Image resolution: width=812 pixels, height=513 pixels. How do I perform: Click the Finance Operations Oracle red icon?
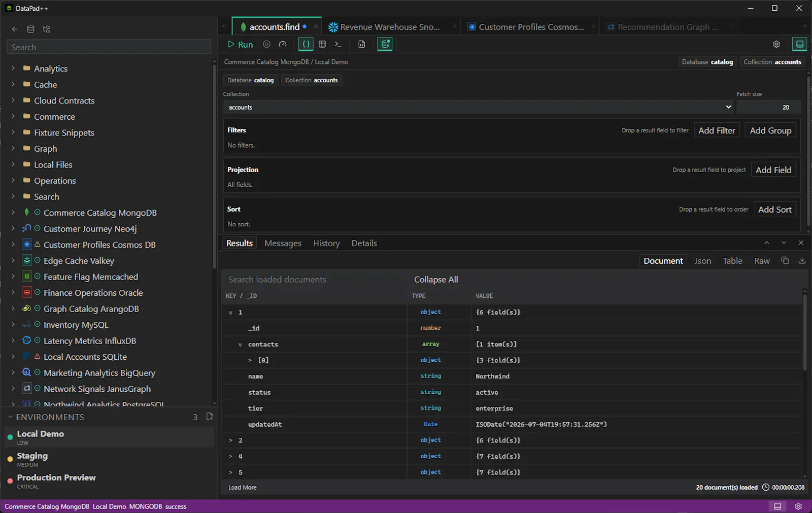(27, 292)
